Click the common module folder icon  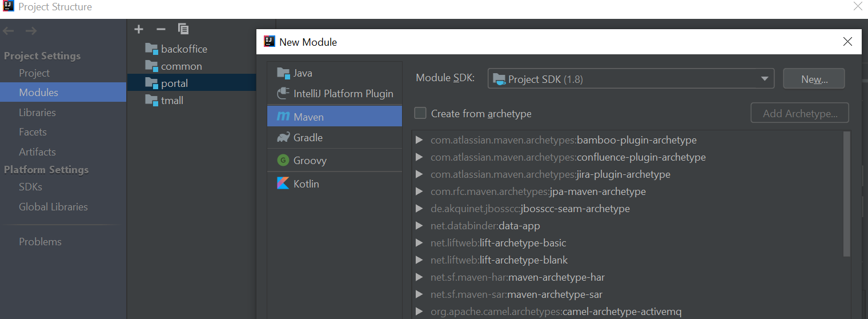click(x=151, y=66)
